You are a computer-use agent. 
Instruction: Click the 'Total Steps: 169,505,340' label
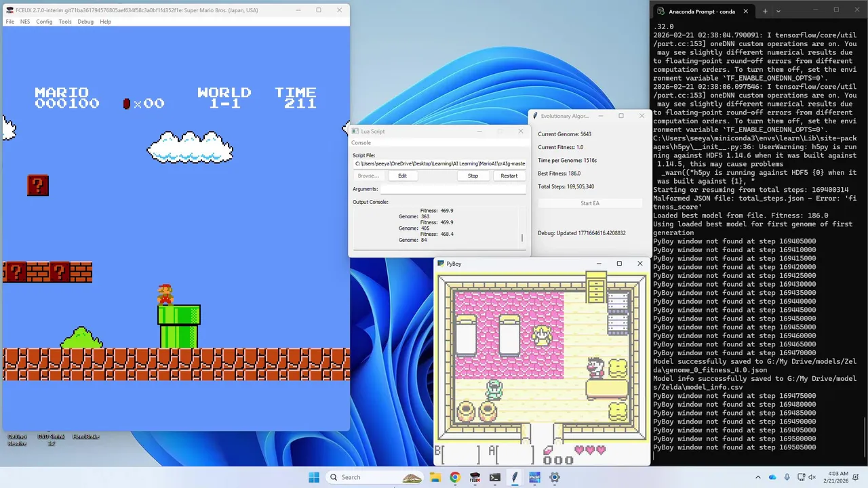tap(566, 186)
